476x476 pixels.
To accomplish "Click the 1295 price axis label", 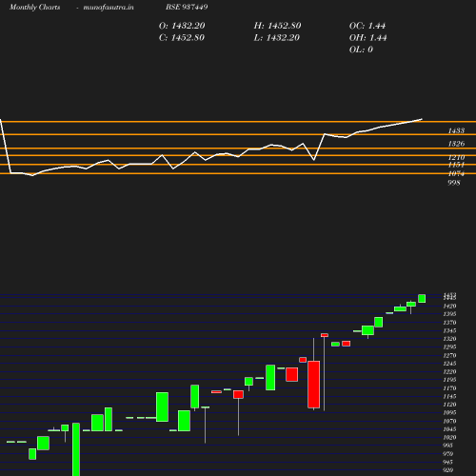I will [449, 347].
